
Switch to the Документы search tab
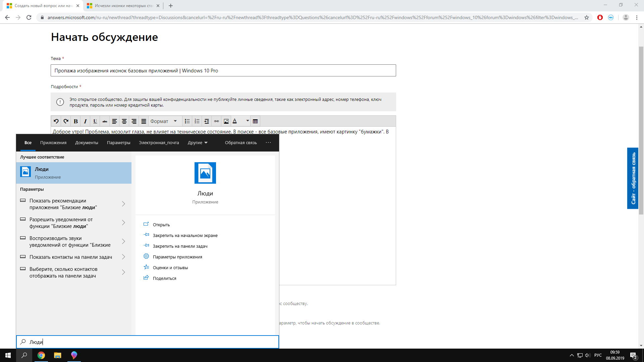click(87, 143)
